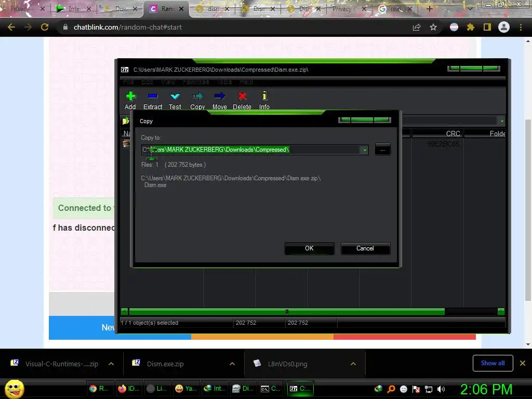Click the CRC value 99E2BC05
This screenshot has width=532, height=399.
point(443,144)
